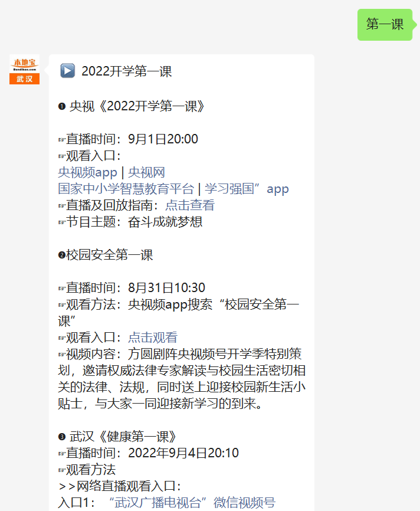Click the 武汉本地宝 avatar icon
This screenshot has height=511, width=420.
(x=24, y=70)
